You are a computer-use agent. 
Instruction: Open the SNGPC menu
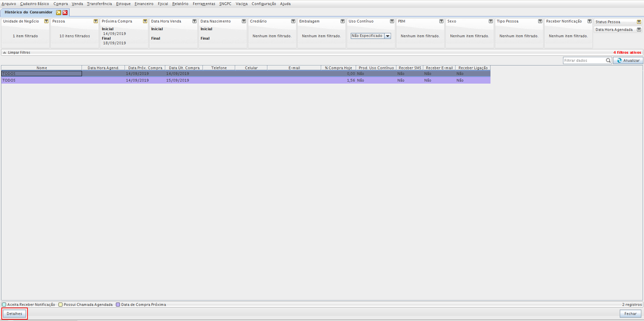tap(225, 4)
